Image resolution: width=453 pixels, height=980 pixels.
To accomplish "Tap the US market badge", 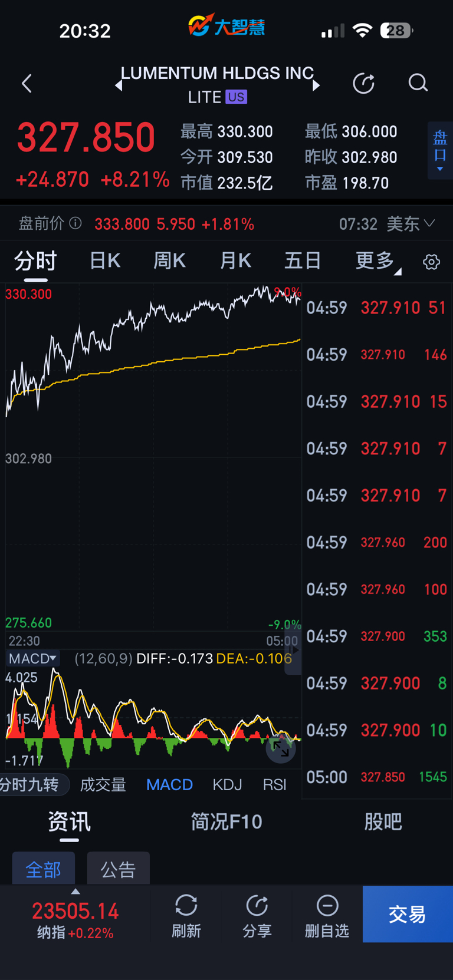I will 236,97.
